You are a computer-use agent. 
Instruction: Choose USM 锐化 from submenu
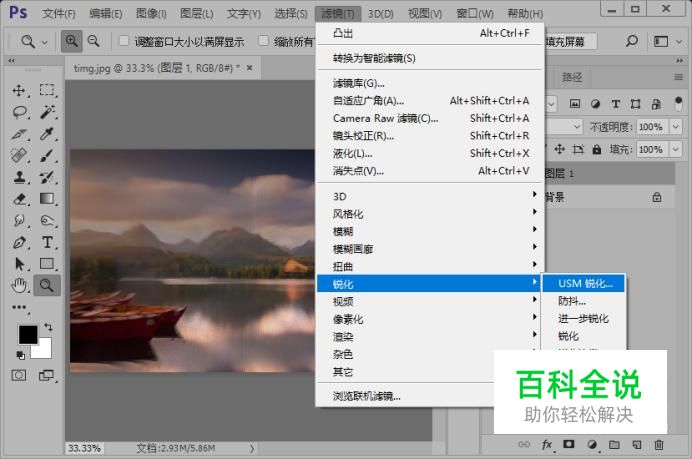pos(584,283)
